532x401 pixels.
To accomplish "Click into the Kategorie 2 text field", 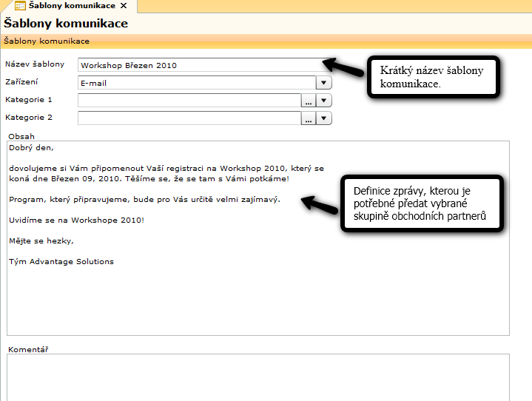I will point(189,118).
